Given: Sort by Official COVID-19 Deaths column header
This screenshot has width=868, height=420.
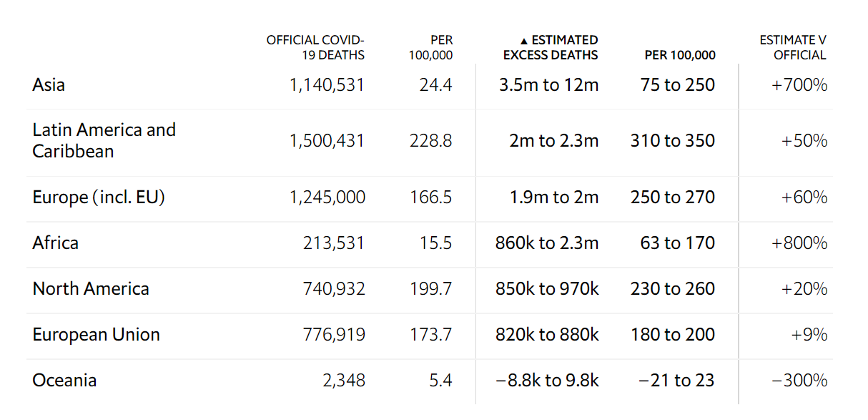Looking at the screenshot, I should point(315,48).
